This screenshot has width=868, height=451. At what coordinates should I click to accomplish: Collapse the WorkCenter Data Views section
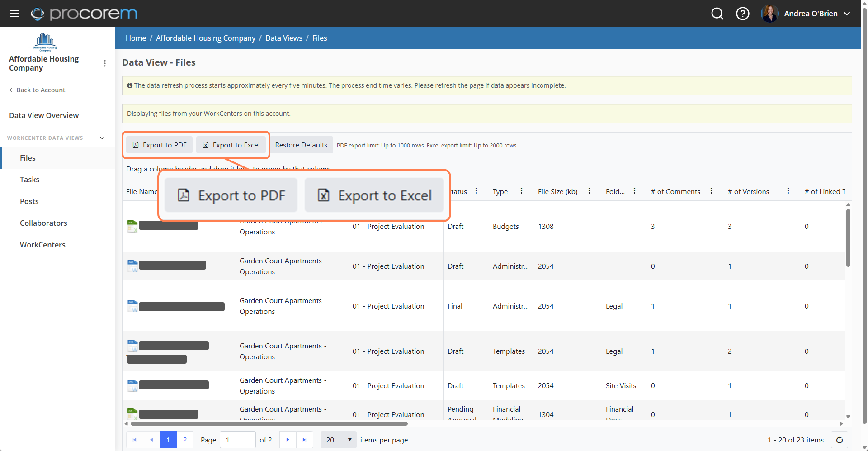[x=102, y=138]
